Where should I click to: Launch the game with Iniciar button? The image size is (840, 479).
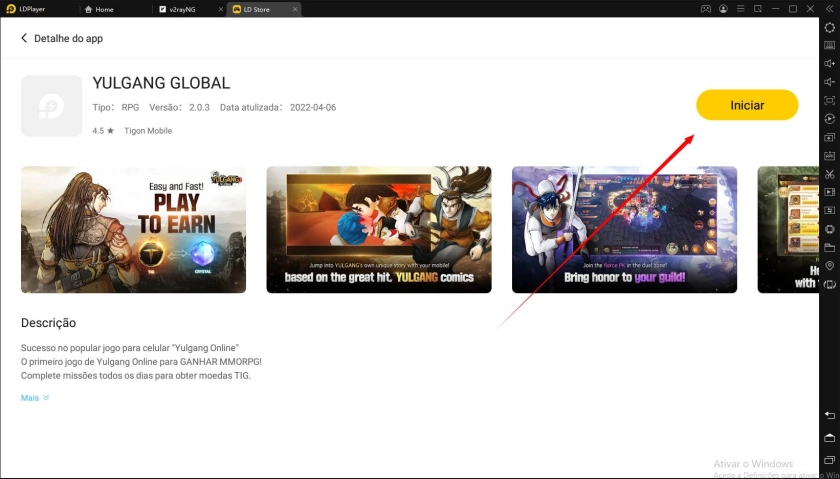[747, 105]
